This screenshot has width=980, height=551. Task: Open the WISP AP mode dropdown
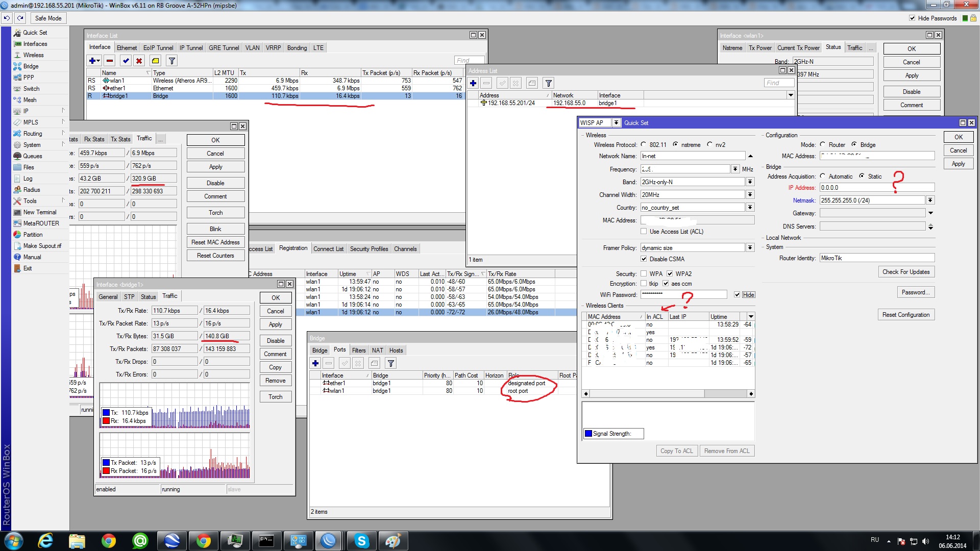tap(616, 123)
